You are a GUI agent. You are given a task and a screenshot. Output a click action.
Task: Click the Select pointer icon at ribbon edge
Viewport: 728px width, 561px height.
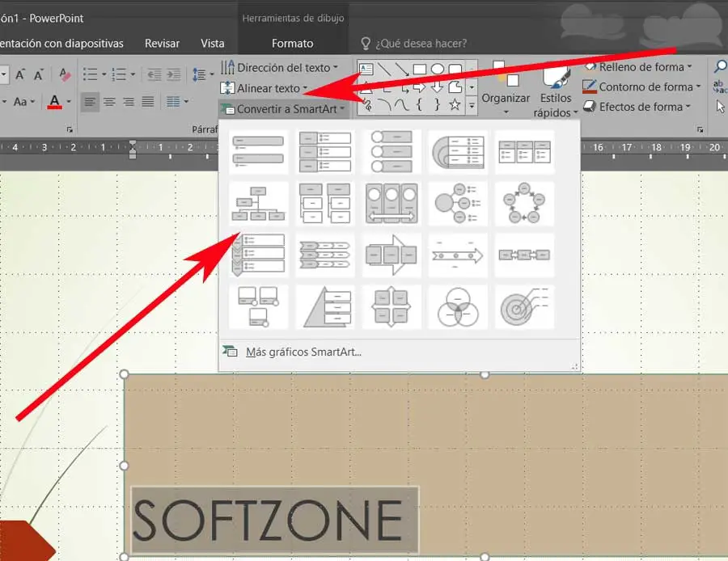pos(720,108)
